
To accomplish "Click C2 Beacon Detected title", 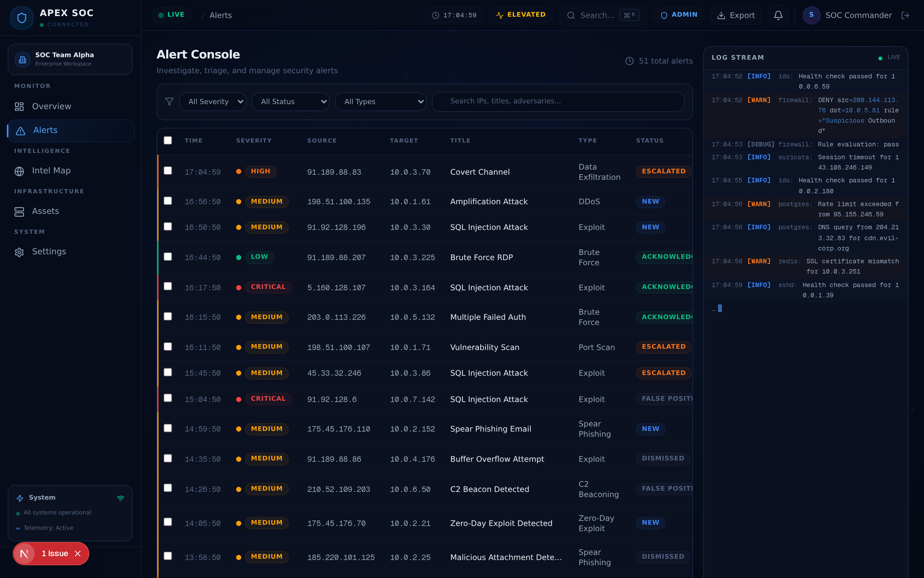I will (x=490, y=489).
